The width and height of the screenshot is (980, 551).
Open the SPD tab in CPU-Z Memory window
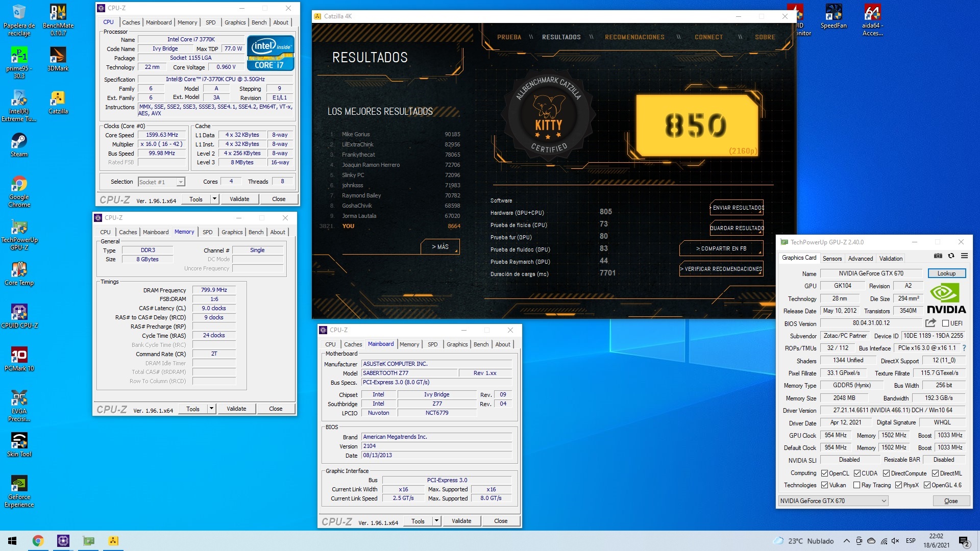click(x=207, y=232)
